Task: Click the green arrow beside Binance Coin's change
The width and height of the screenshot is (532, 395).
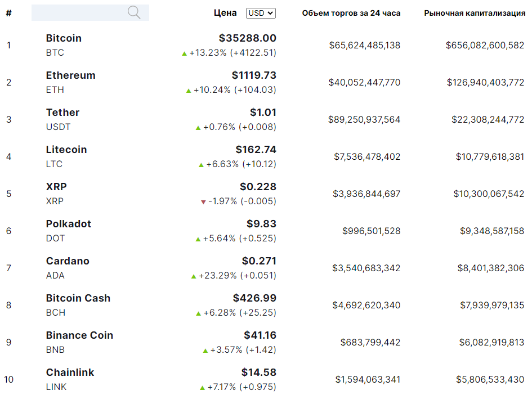Action: coord(205,351)
